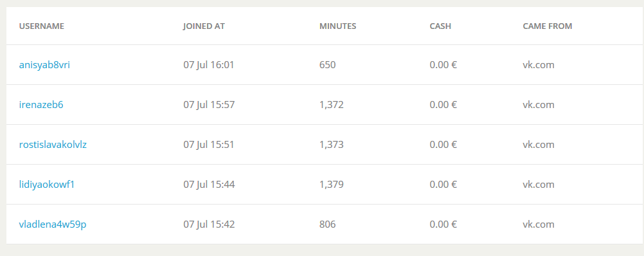This screenshot has height=256, width=644.
Task: Click the 1,372 minutes value
Action: click(x=331, y=105)
